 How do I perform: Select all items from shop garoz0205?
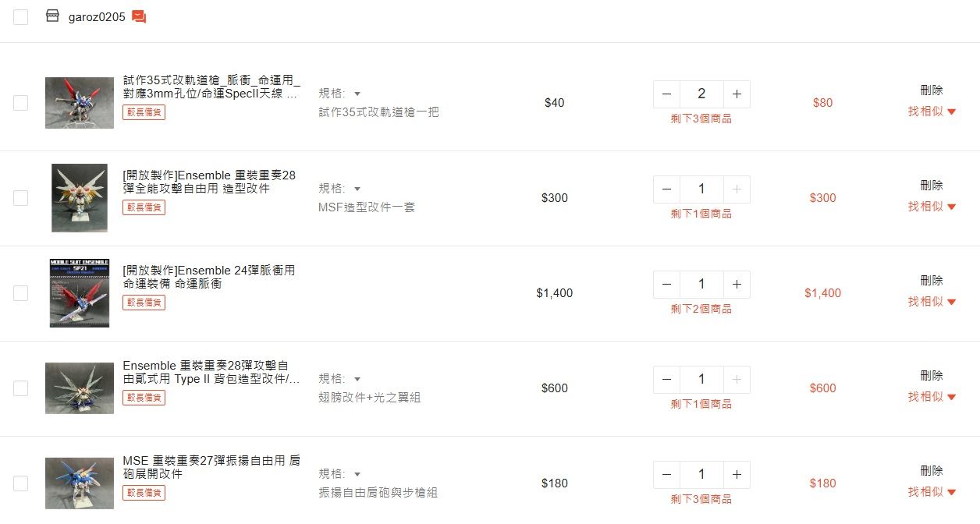[21, 16]
